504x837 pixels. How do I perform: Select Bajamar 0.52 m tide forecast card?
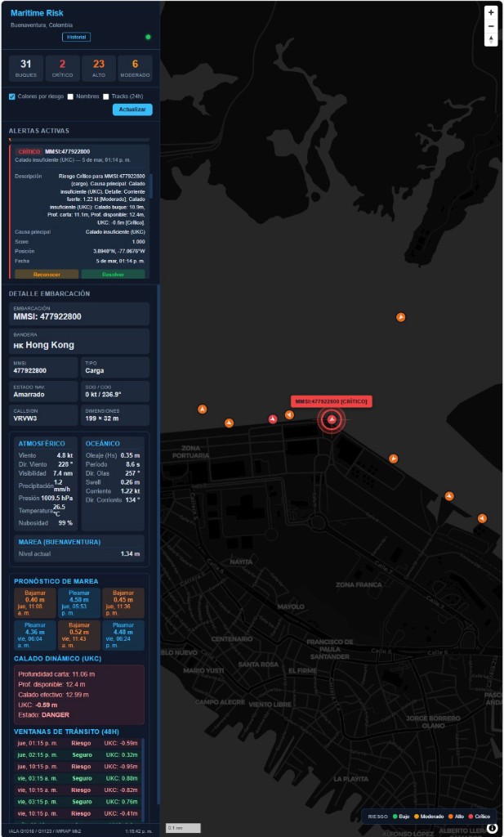[79, 635]
